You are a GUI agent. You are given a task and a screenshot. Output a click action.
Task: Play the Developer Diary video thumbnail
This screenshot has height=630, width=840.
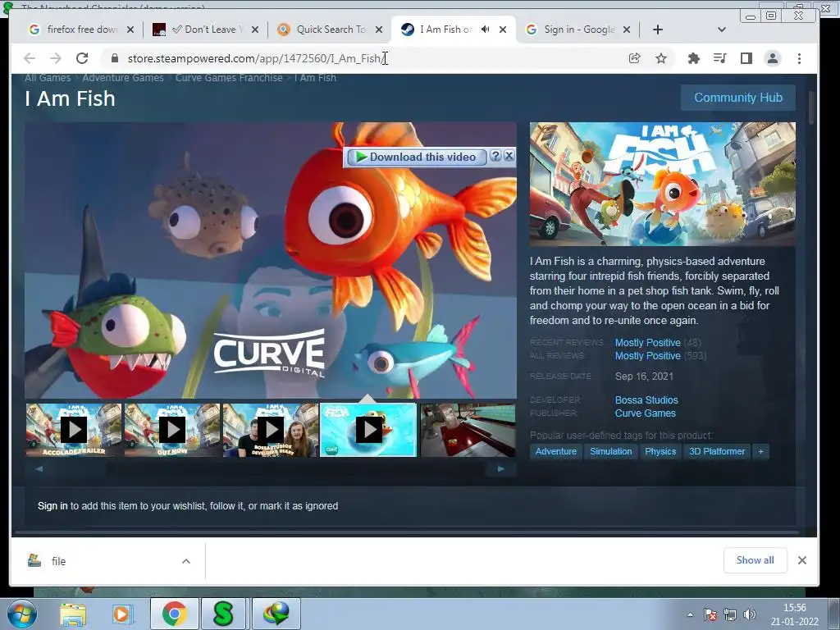click(271, 430)
